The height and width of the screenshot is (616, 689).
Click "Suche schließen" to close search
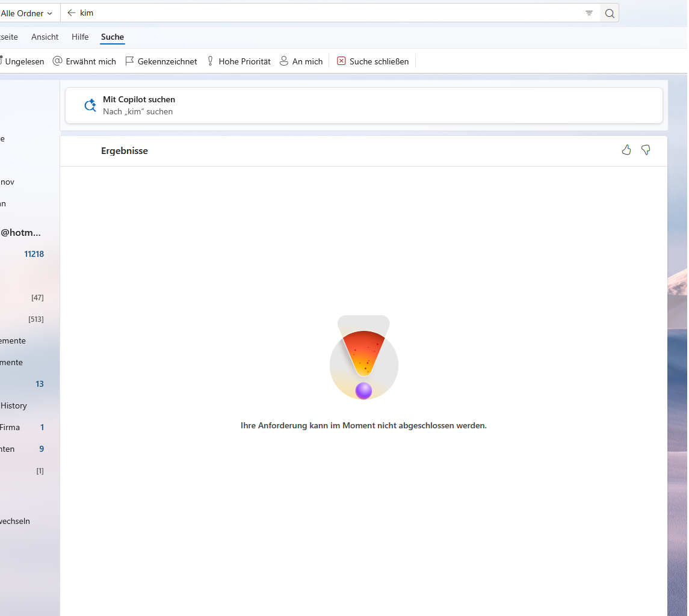point(372,61)
